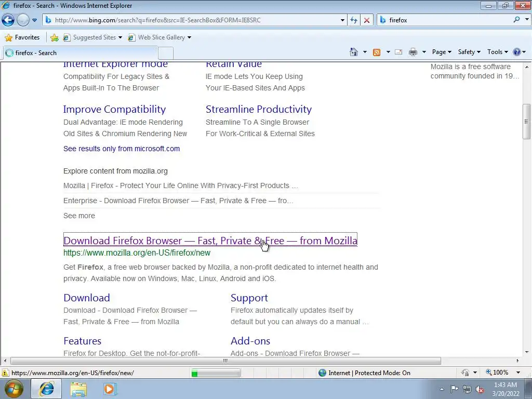
Task: Open the recent pages dropdown arrow
Action: pyautogui.click(x=35, y=20)
